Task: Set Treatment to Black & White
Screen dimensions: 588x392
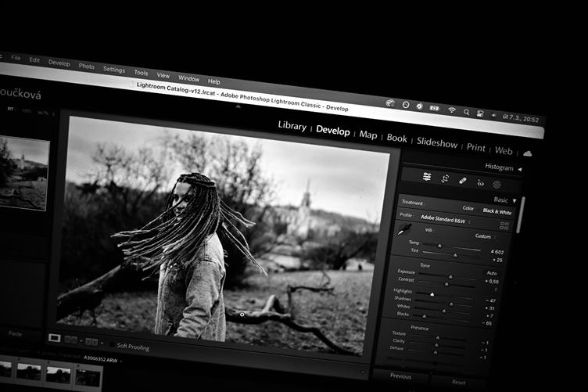Action: click(497, 211)
